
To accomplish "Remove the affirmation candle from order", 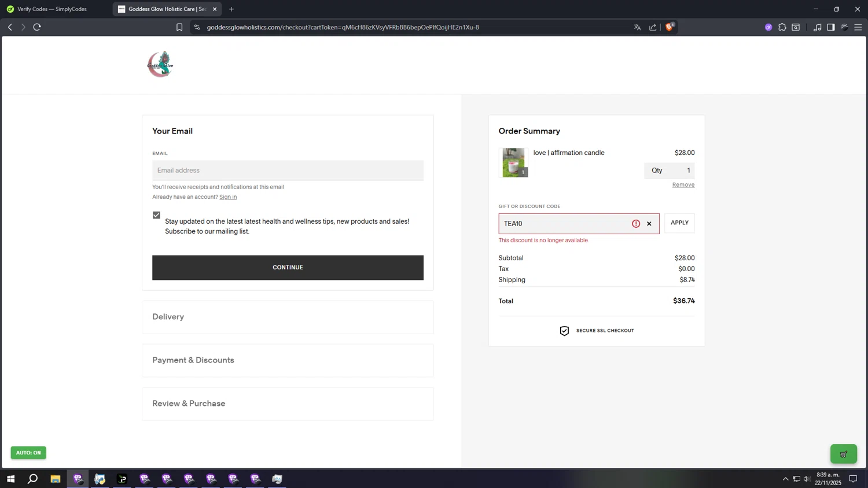I will tap(683, 185).
